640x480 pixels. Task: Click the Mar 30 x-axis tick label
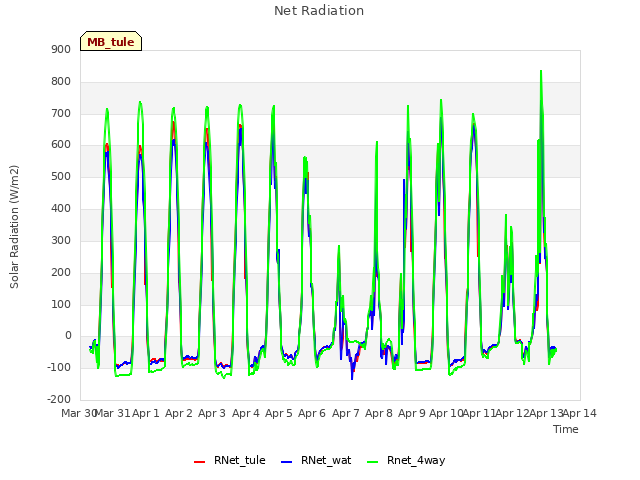point(78,413)
